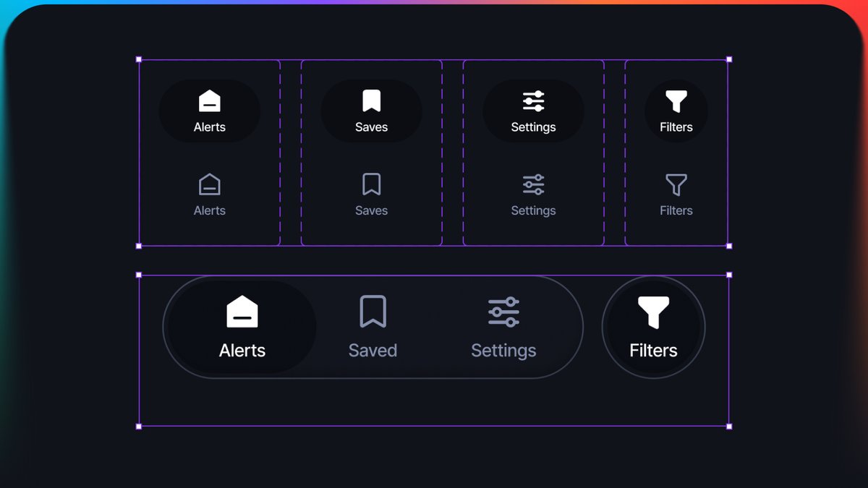Click the outlined Settings sliders icon in inactive row
The image size is (868, 488).
click(x=534, y=185)
